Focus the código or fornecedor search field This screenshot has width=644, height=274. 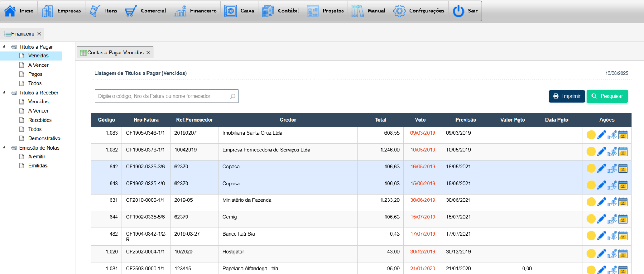161,96
